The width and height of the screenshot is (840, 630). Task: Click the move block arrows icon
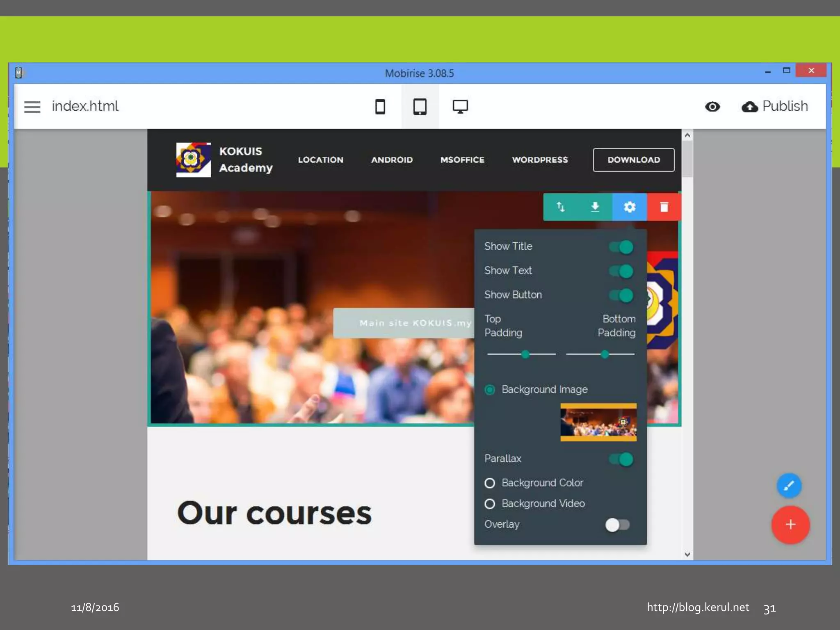[560, 207]
